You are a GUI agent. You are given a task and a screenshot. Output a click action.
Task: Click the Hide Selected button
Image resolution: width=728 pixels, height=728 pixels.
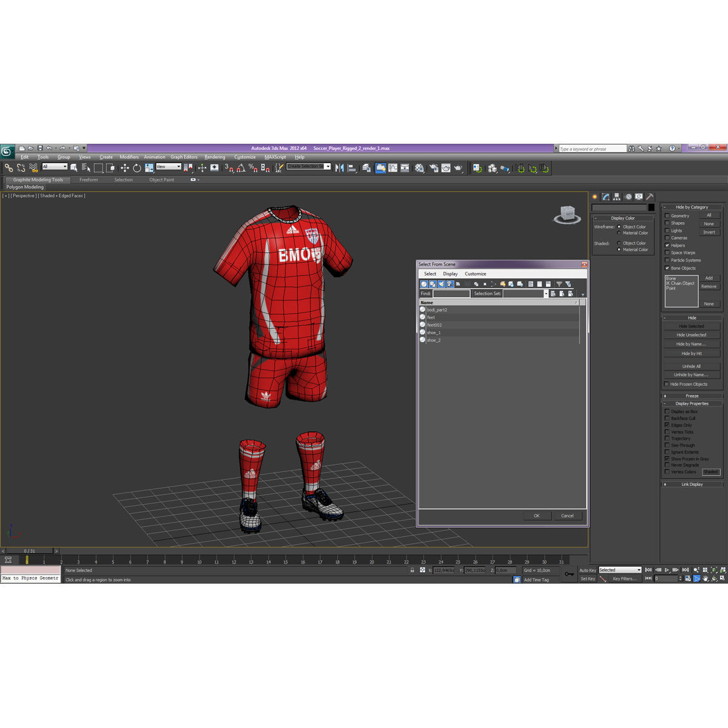(x=692, y=326)
